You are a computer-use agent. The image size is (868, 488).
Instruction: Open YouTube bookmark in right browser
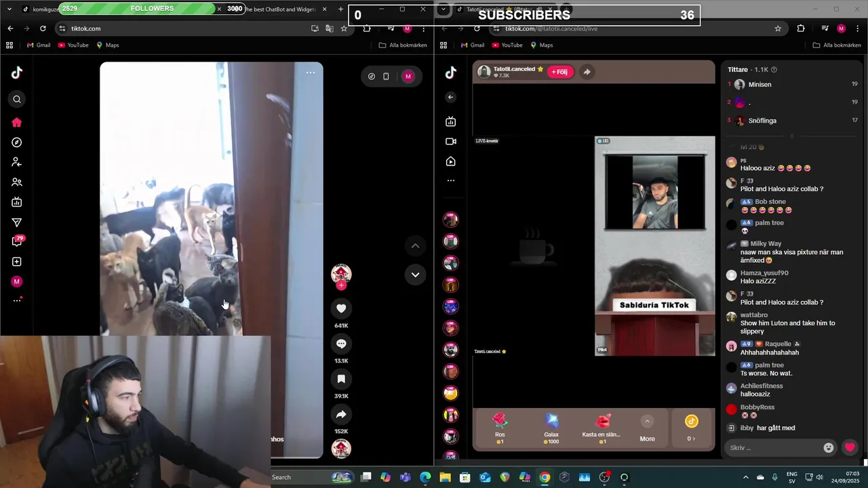click(507, 45)
